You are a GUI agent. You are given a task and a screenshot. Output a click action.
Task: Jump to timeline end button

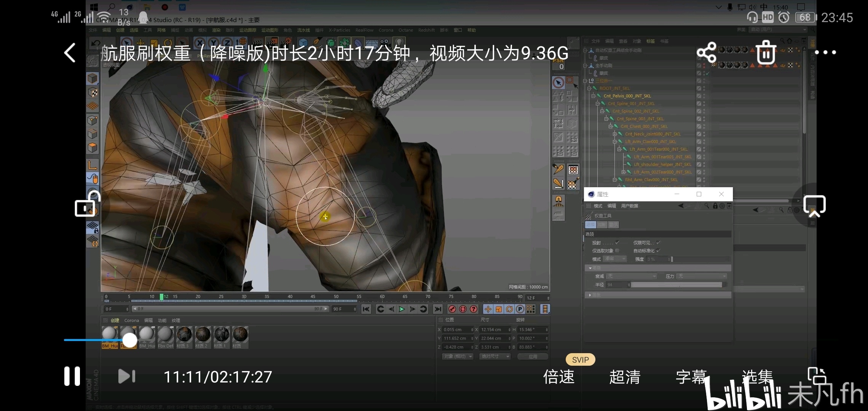[x=438, y=309]
